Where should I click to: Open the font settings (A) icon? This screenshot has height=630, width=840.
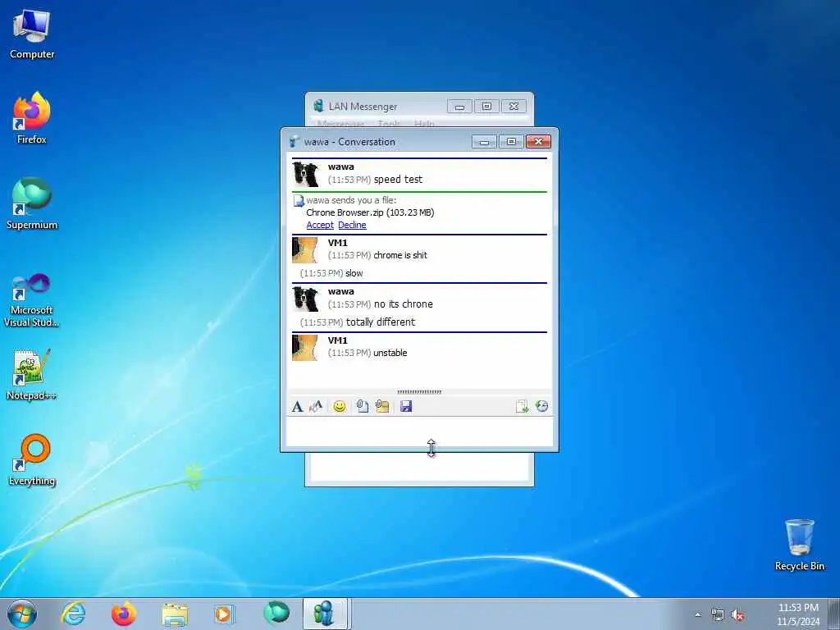click(x=297, y=407)
